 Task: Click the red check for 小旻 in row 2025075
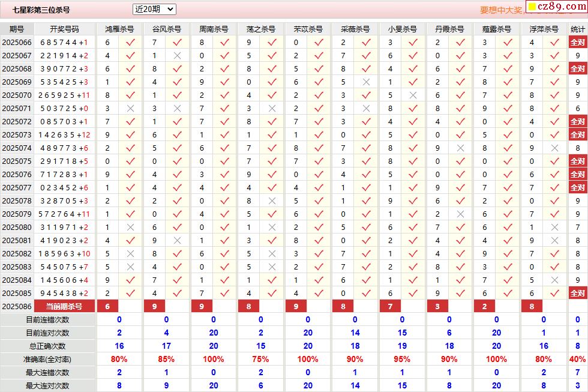click(413, 161)
